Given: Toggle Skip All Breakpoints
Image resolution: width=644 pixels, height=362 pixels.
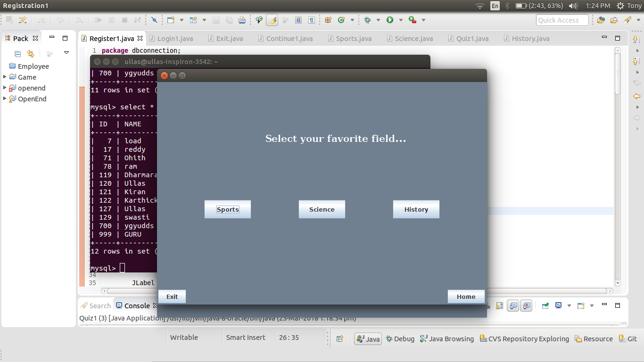Looking at the screenshot, I should [155, 20].
